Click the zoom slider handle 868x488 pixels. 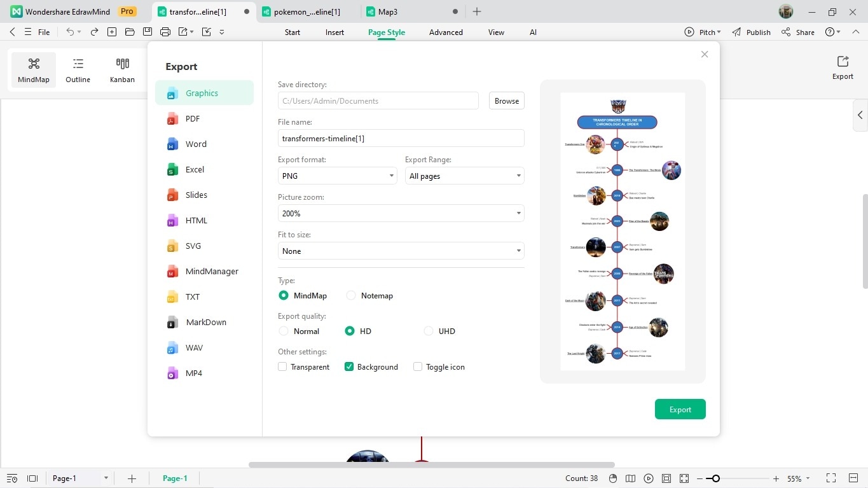(716, 478)
